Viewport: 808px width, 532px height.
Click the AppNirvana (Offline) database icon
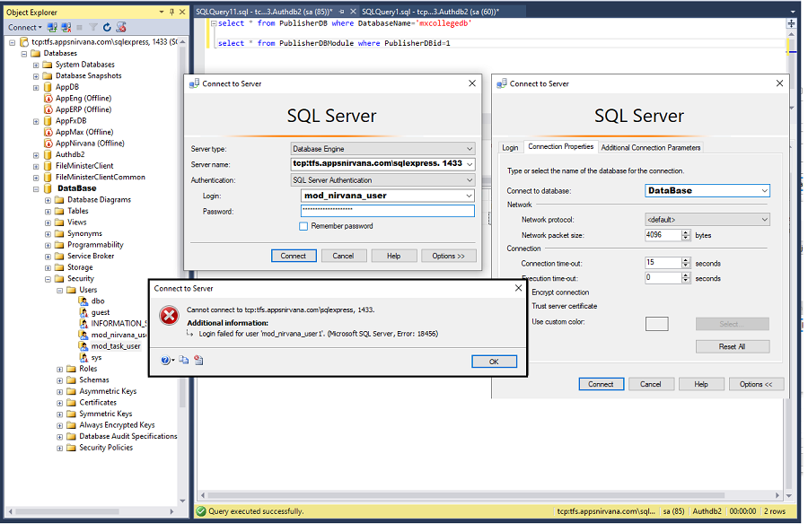pyautogui.click(x=48, y=144)
